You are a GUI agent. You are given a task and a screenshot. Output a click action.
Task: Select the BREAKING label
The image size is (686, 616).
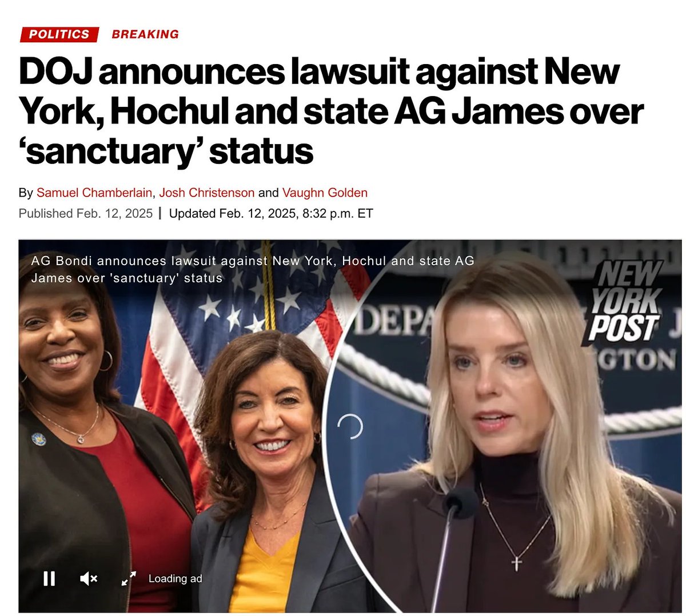coord(145,34)
